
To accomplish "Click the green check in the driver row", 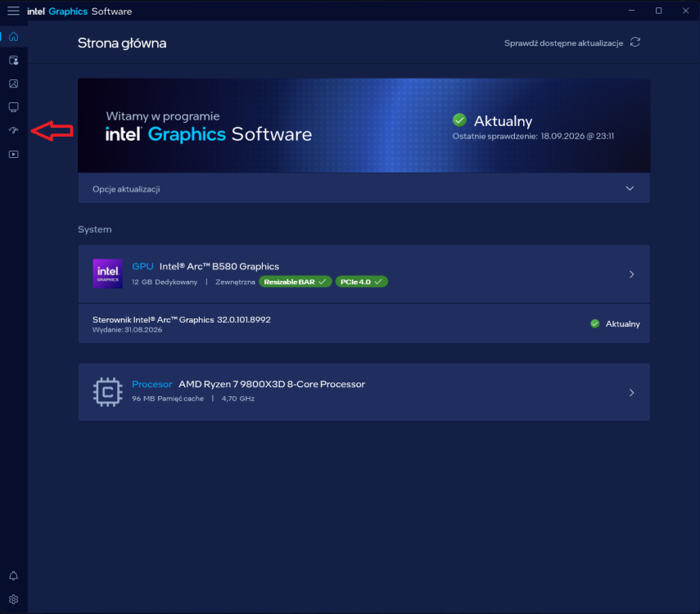I will click(595, 323).
